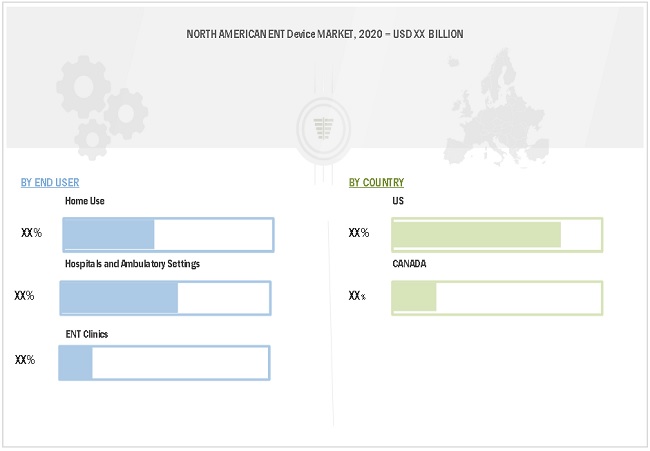The width and height of the screenshot is (650, 451).
Task: Click the North American ENT Device Market title
Action: pos(325,34)
